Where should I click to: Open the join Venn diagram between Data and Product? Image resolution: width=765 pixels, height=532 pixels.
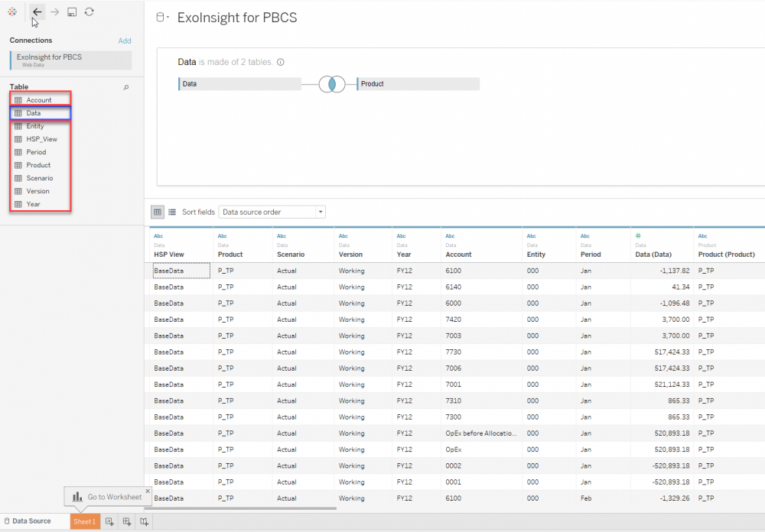[x=332, y=83]
